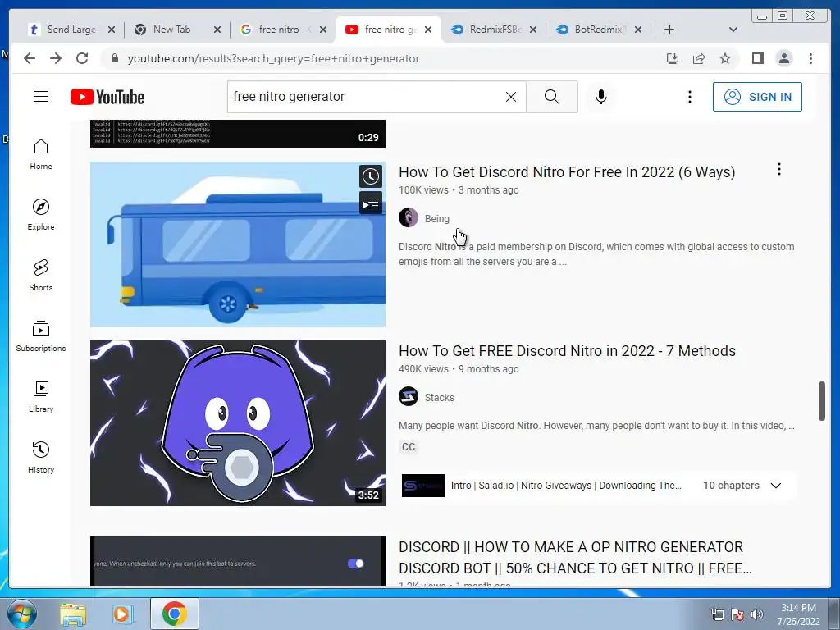Add bus video to queue
Screen dimensions: 840x630
(x=371, y=203)
